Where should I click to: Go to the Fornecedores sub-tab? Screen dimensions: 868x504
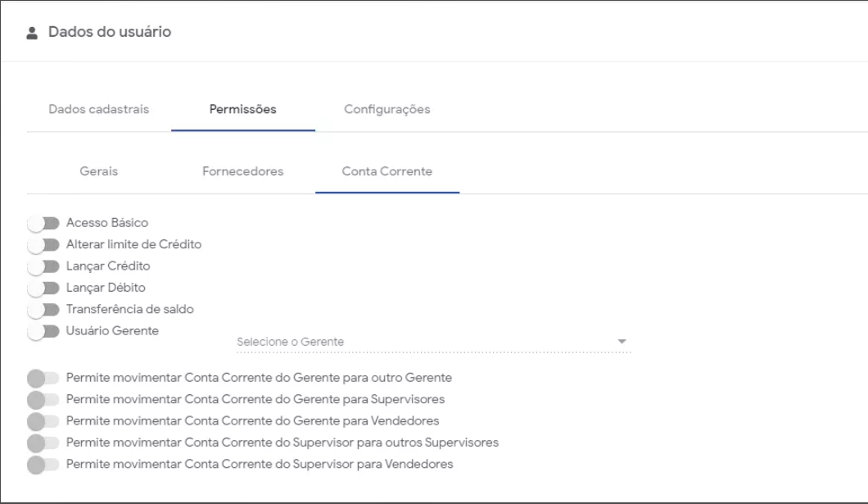point(242,172)
